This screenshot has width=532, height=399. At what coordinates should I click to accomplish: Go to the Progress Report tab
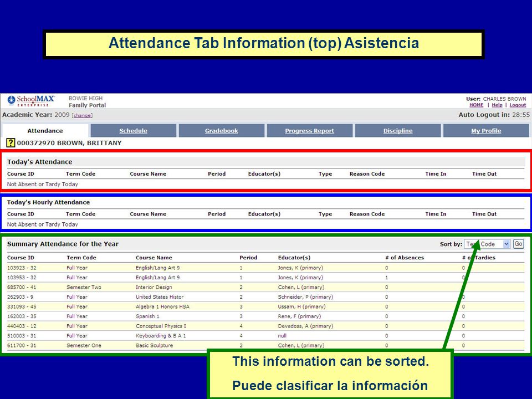pos(309,131)
